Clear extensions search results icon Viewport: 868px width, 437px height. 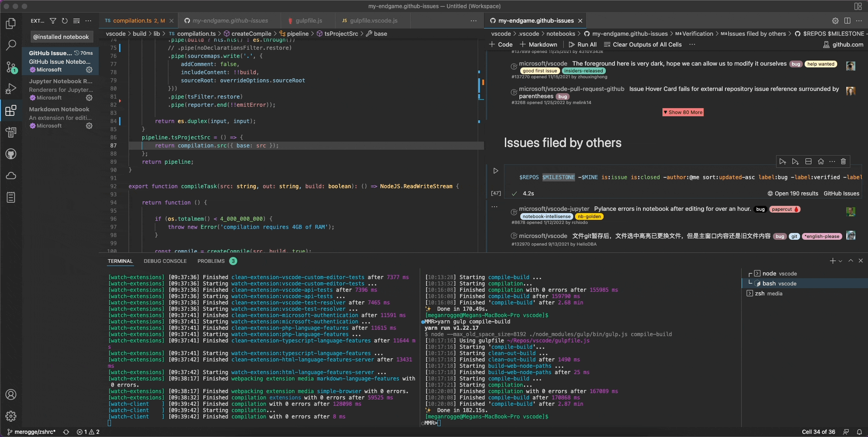coord(77,21)
